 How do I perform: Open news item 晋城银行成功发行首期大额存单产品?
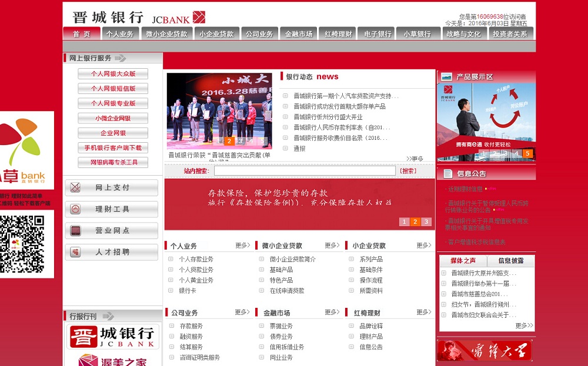point(339,106)
